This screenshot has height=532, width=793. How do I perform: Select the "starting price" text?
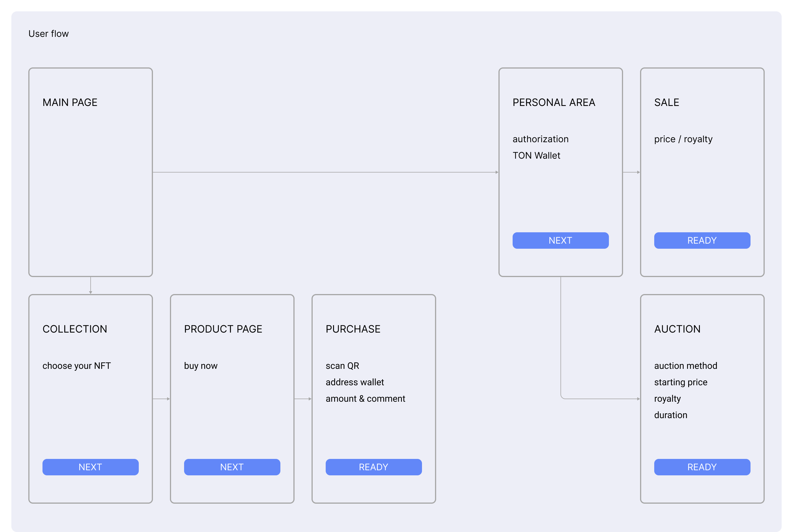click(x=681, y=382)
